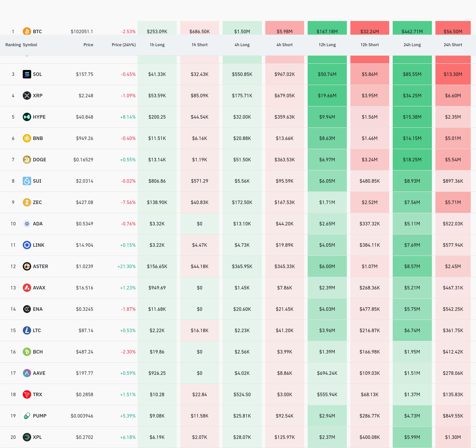
Task: Open the ASTER symbol link
Action: [x=40, y=266]
